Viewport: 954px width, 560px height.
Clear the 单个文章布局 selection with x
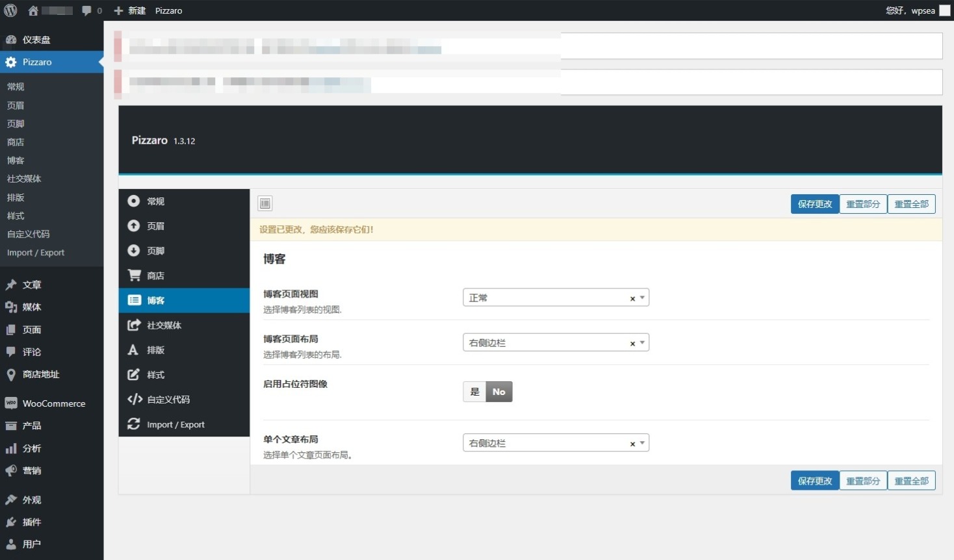coord(632,444)
